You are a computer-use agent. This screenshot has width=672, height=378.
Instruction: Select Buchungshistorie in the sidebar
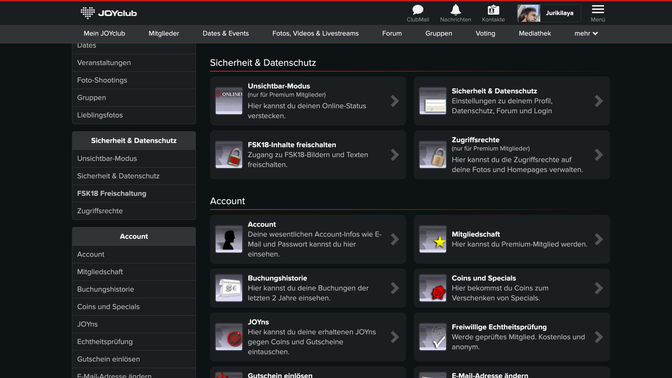pos(134,289)
